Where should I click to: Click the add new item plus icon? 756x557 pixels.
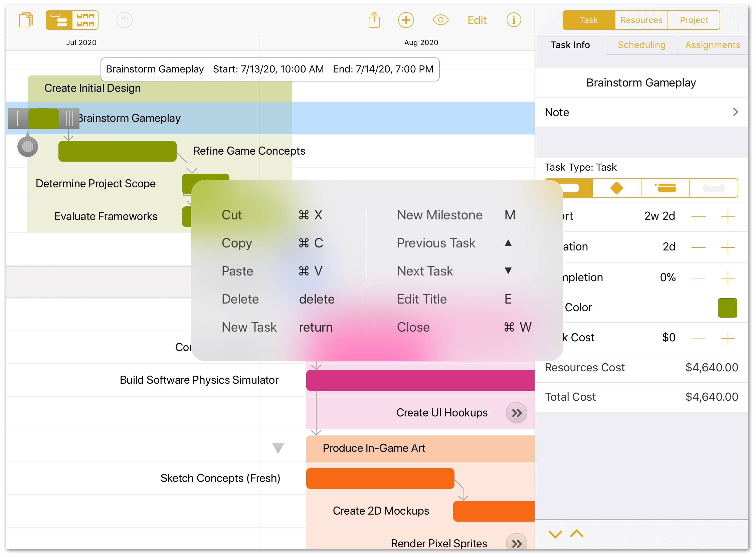(407, 20)
